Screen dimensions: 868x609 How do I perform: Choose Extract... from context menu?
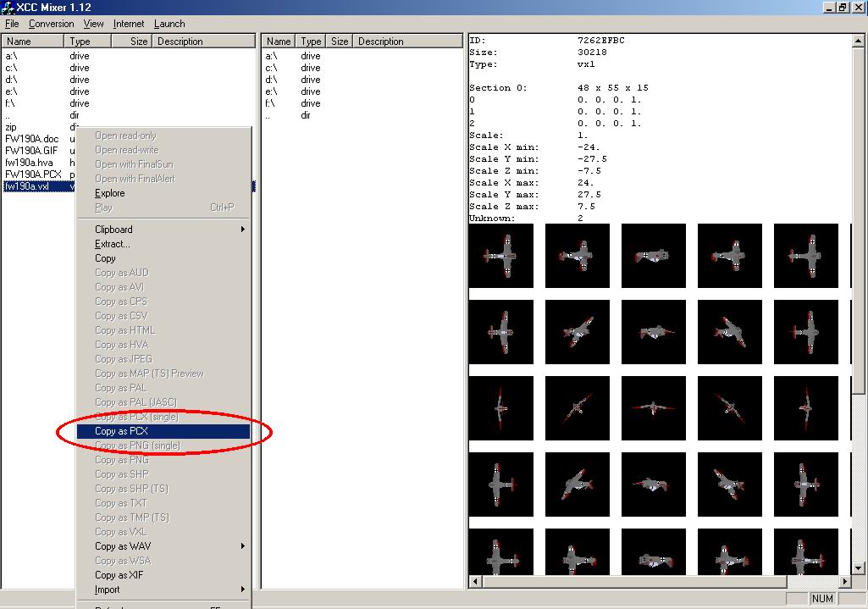click(163, 244)
